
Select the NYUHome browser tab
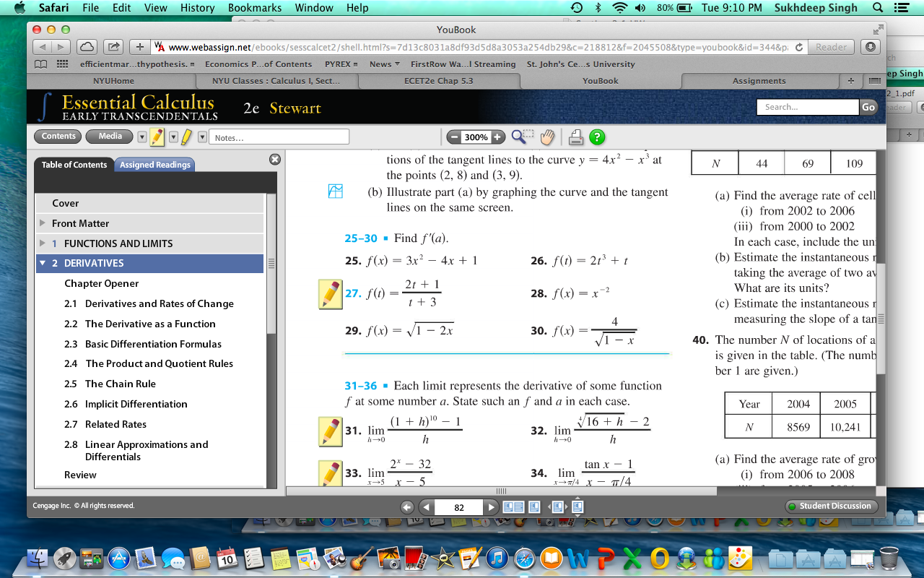pos(113,81)
